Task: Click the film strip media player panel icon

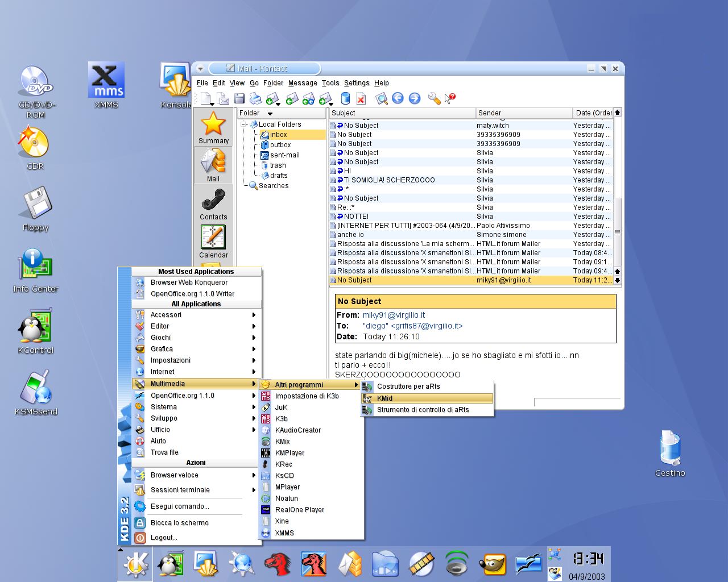Action: pos(421,564)
